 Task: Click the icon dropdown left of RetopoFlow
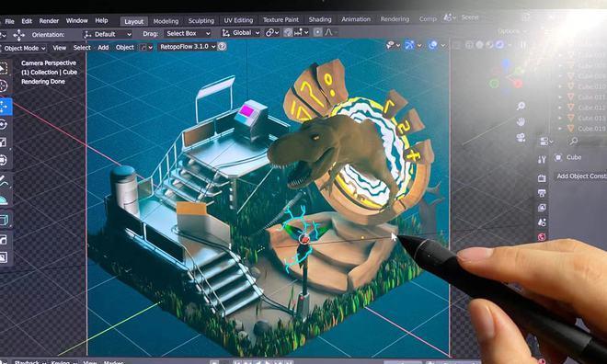point(146,48)
